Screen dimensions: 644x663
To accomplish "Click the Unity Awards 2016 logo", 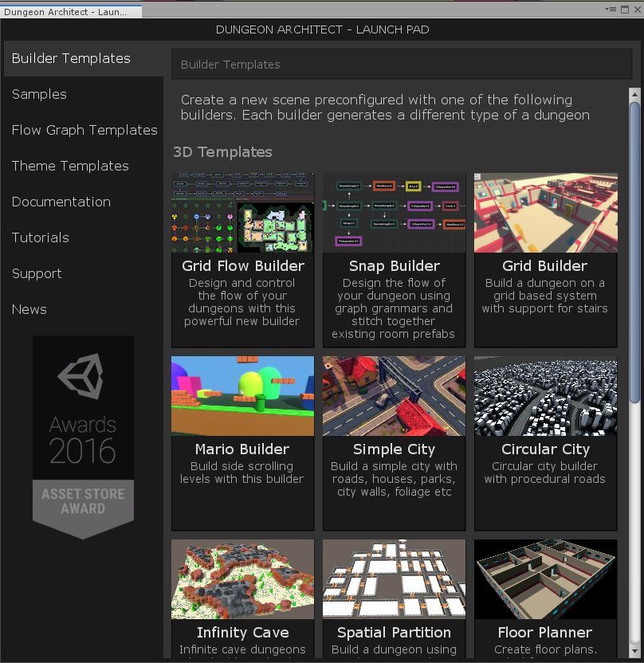I will [83, 408].
